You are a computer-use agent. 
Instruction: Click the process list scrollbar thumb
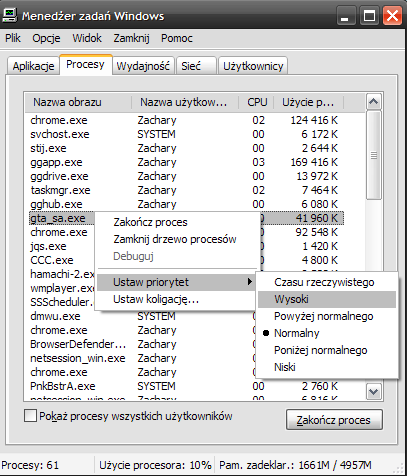click(373, 155)
